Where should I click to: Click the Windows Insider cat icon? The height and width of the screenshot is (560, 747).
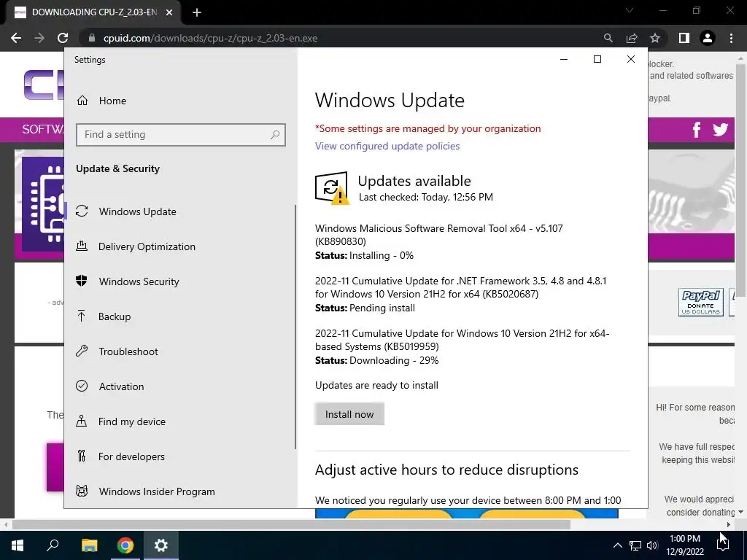[82, 491]
